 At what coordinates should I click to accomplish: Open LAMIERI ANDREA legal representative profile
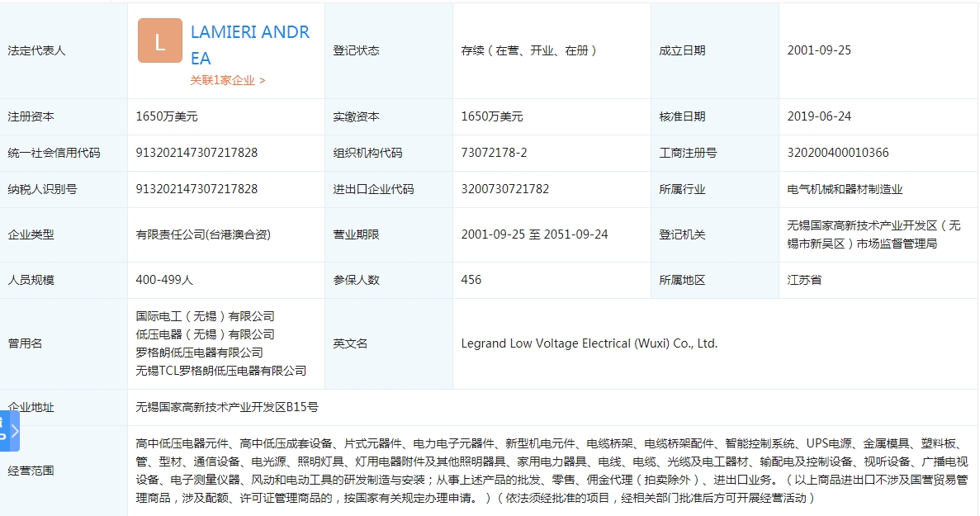coord(249,45)
